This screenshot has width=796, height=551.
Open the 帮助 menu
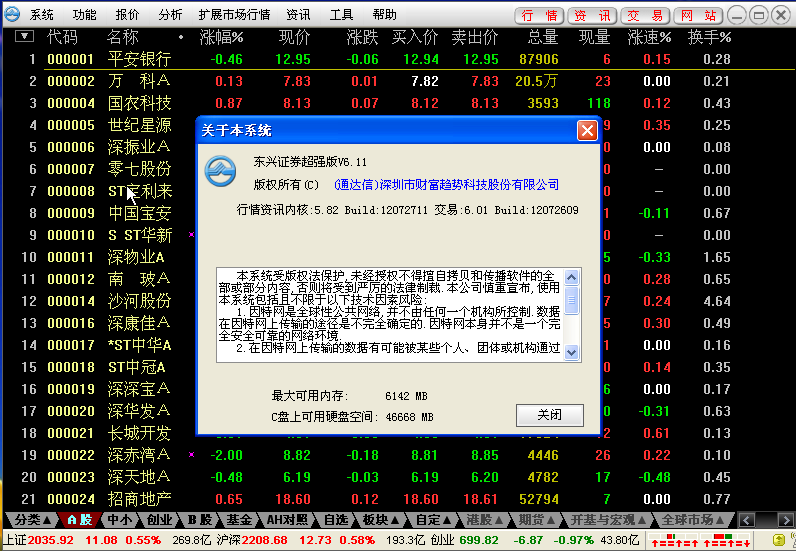384,15
